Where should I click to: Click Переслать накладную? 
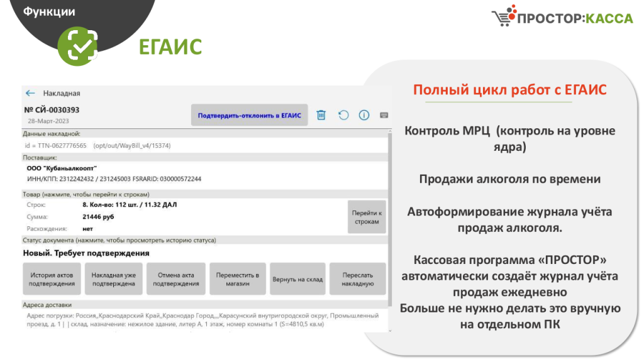[358, 279]
